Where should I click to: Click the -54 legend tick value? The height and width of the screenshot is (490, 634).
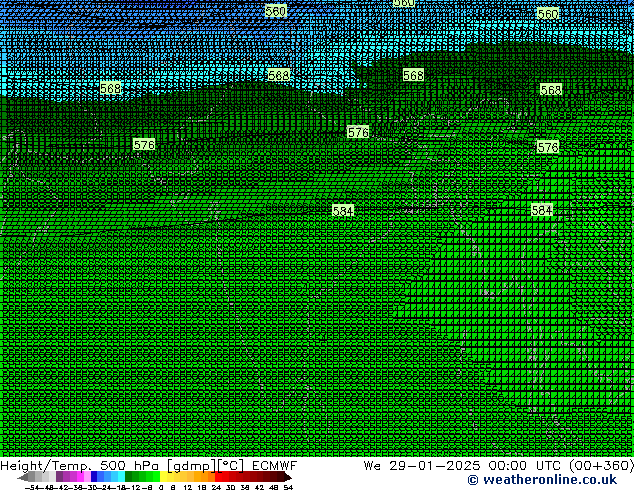(32, 487)
